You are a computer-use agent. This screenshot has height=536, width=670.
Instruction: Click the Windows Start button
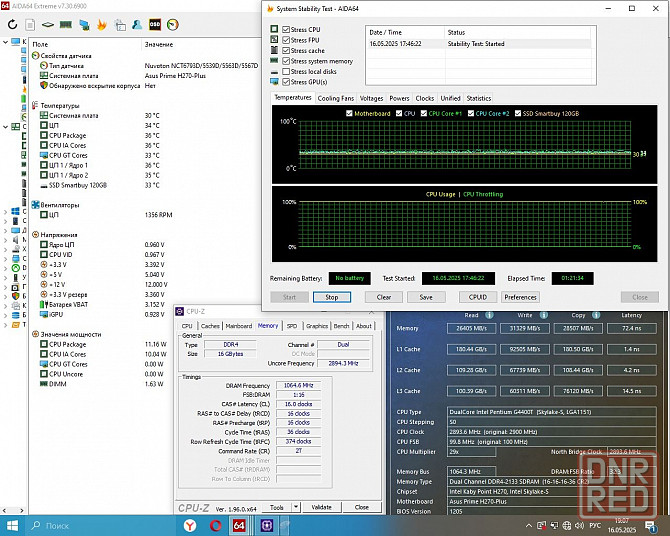(x=12, y=525)
